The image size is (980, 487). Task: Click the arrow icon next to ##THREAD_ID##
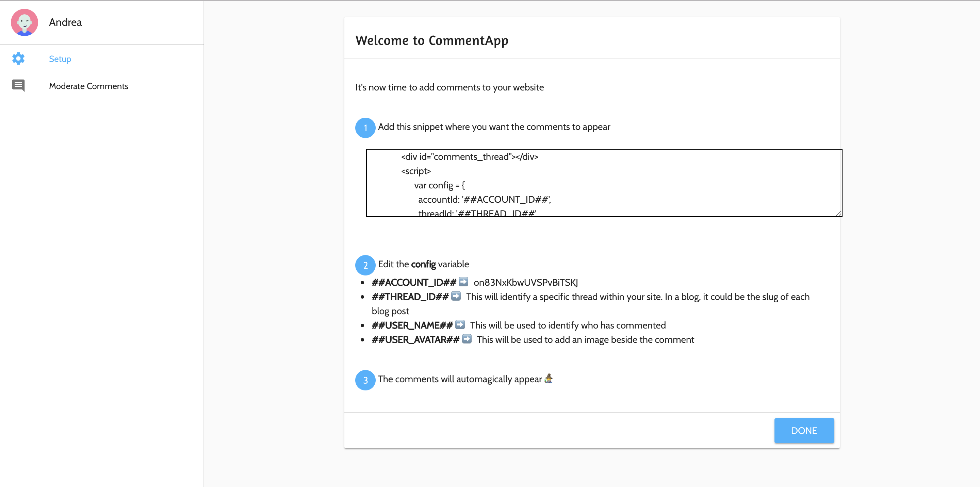(x=457, y=297)
